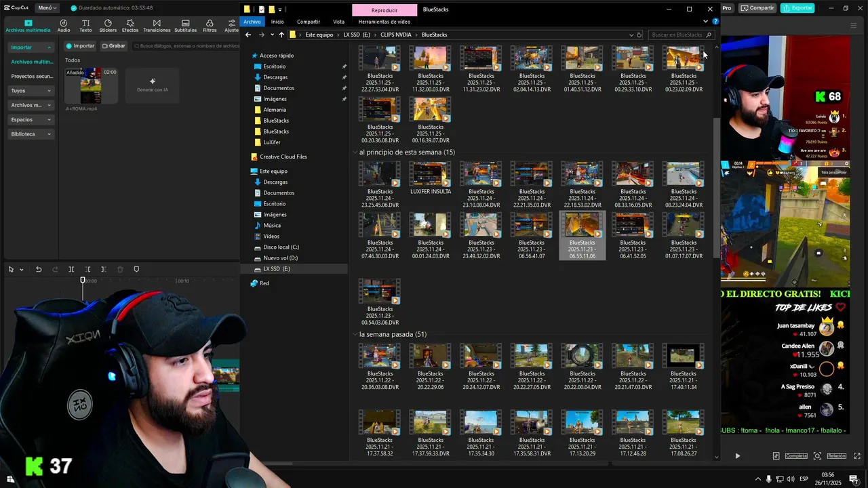Open the Efectos panel in CapCut

tap(130, 26)
